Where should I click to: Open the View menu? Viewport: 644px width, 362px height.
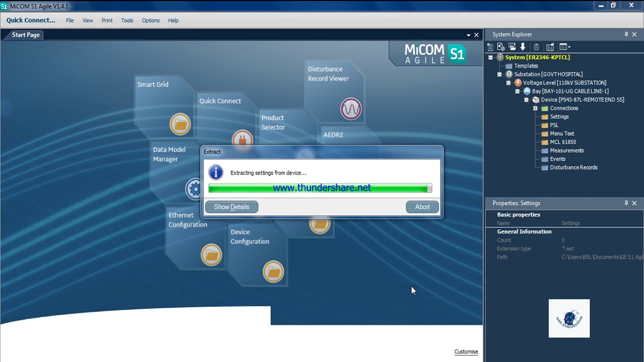pos(88,21)
